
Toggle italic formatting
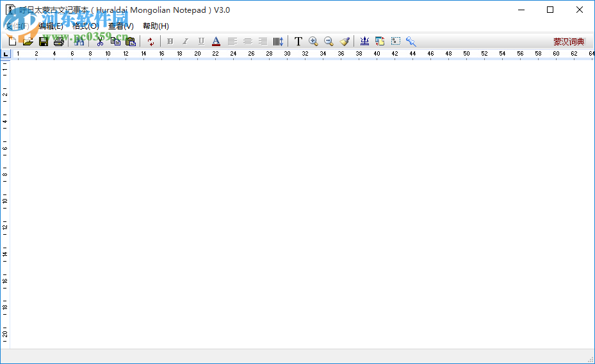185,42
